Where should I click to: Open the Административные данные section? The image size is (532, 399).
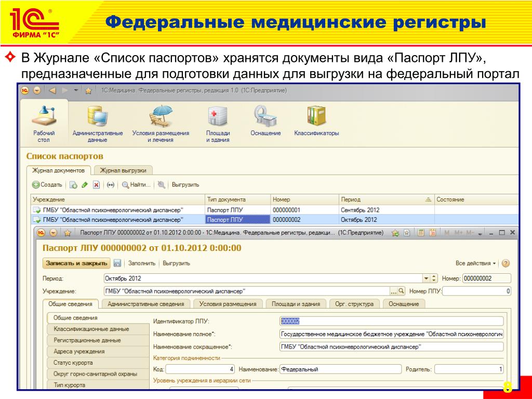[98, 124]
